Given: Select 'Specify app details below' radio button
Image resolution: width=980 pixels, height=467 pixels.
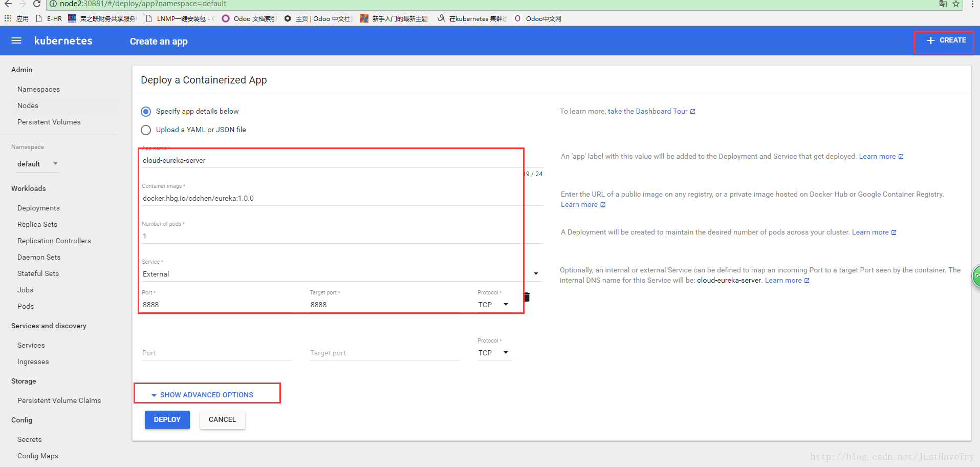Looking at the screenshot, I should [146, 112].
